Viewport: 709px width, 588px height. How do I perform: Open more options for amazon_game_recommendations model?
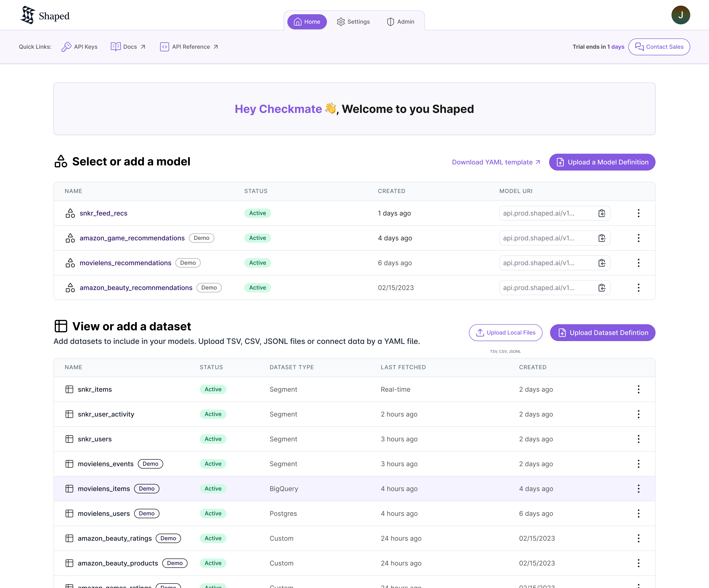(x=639, y=238)
